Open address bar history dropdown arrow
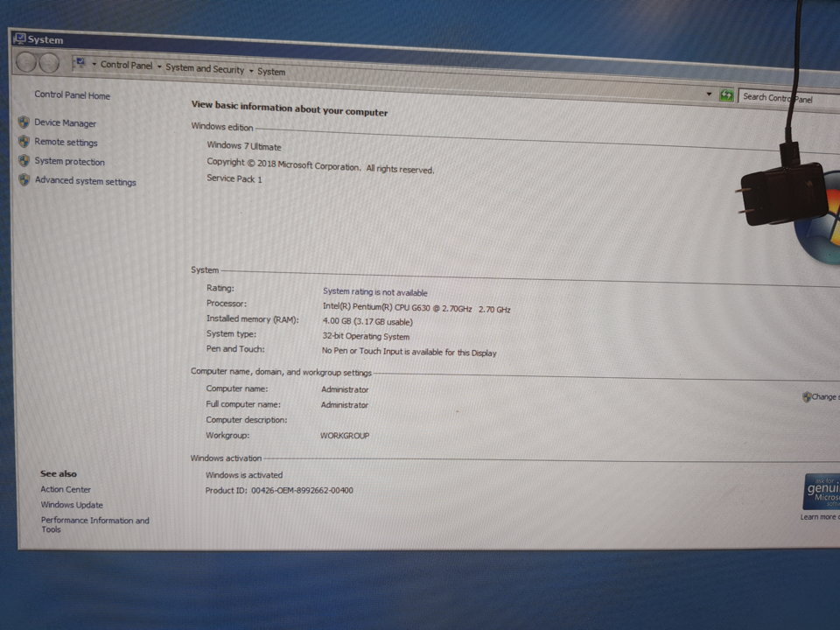 (710, 94)
